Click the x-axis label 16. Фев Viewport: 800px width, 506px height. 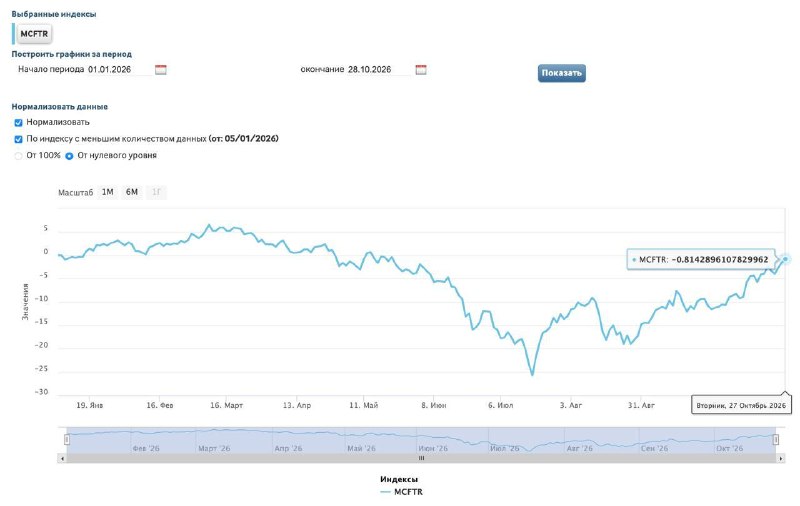click(160, 405)
